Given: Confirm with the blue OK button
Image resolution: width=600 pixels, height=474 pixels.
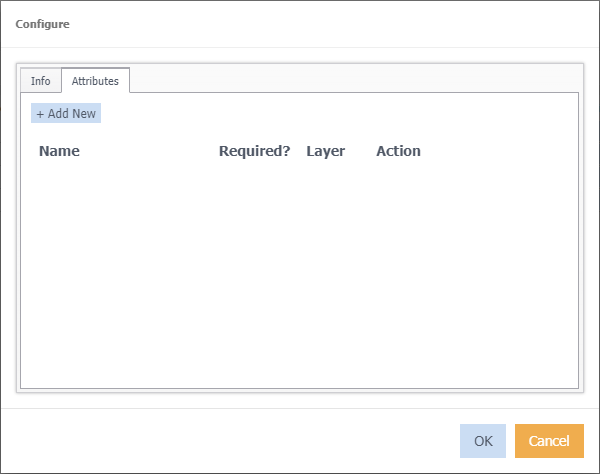Looking at the screenshot, I should click(x=482, y=441).
